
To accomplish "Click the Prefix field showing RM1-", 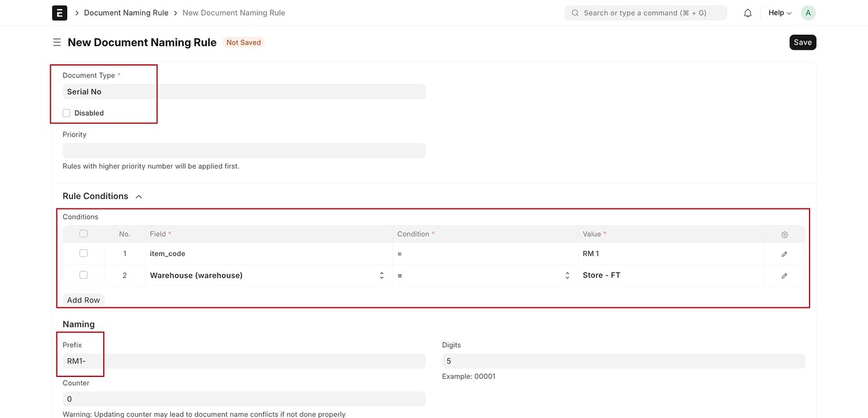I will [x=244, y=360].
